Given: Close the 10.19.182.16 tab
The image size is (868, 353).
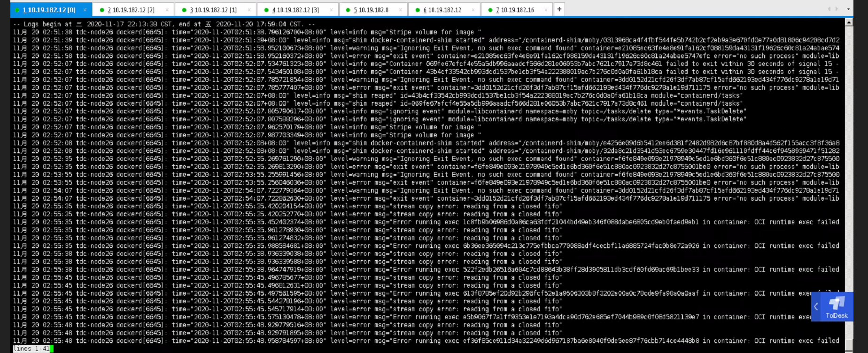Looking at the screenshot, I should coord(546,10).
